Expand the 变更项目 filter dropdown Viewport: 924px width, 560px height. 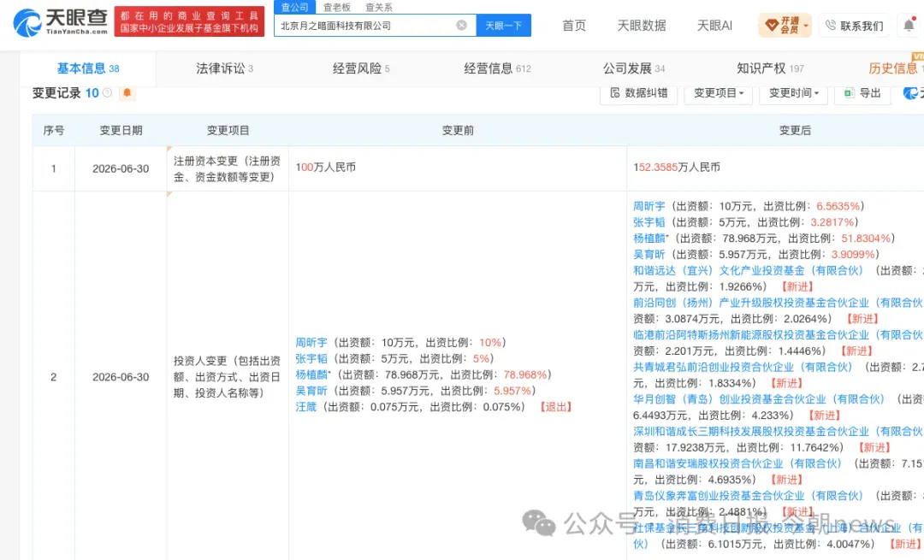click(719, 93)
